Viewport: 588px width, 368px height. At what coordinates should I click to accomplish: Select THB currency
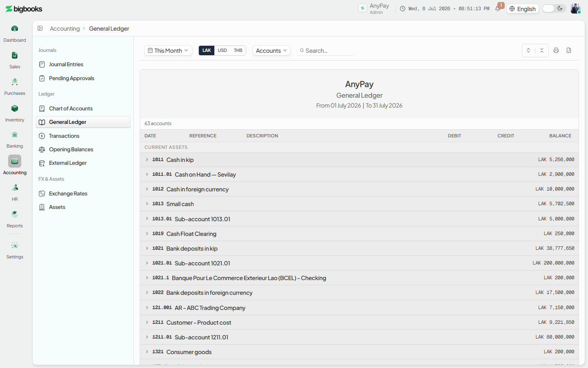tap(238, 50)
